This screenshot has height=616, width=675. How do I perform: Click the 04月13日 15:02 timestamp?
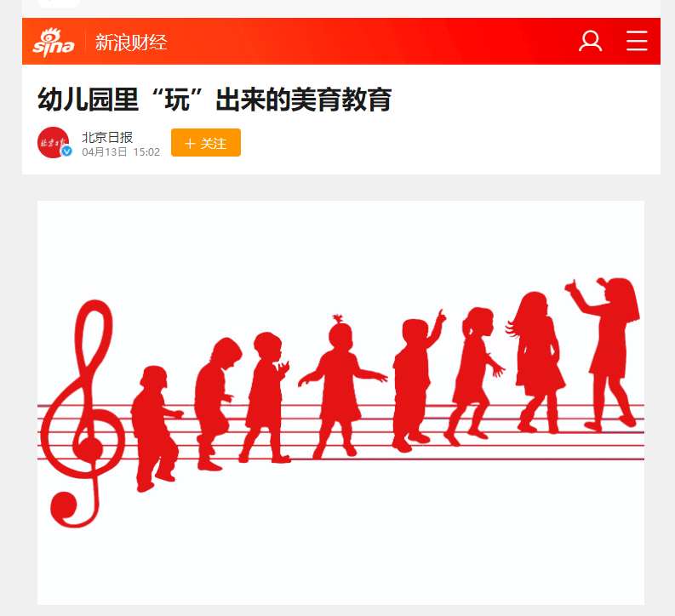tap(121, 151)
